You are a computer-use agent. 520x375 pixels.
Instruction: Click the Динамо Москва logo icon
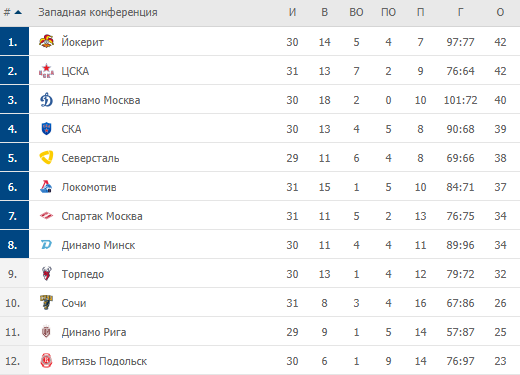pyautogui.click(x=46, y=100)
